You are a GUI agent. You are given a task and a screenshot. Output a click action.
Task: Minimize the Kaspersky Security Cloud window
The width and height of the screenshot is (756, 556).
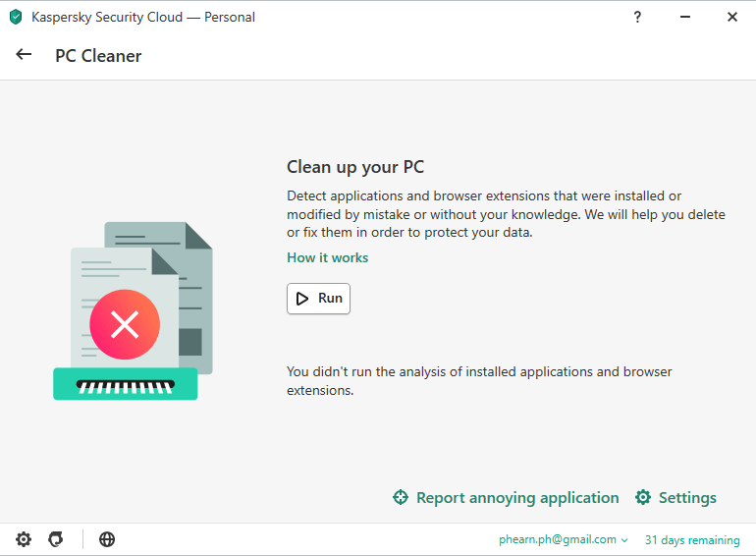(684, 17)
